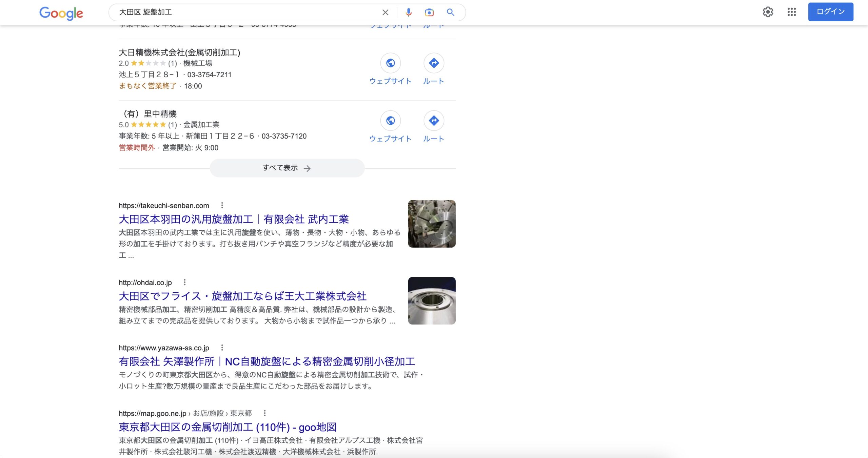This screenshot has height=458, width=868.
Task: Click the まもなく営業終了 status text
Action: point(147,86)
